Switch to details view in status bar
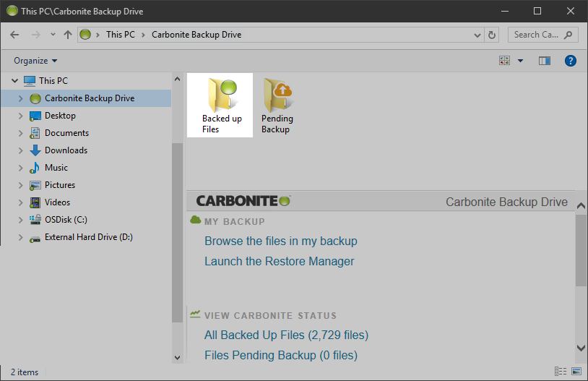Image resolution: width=588 pixels, height=381 pixels. tap(561, 372)
